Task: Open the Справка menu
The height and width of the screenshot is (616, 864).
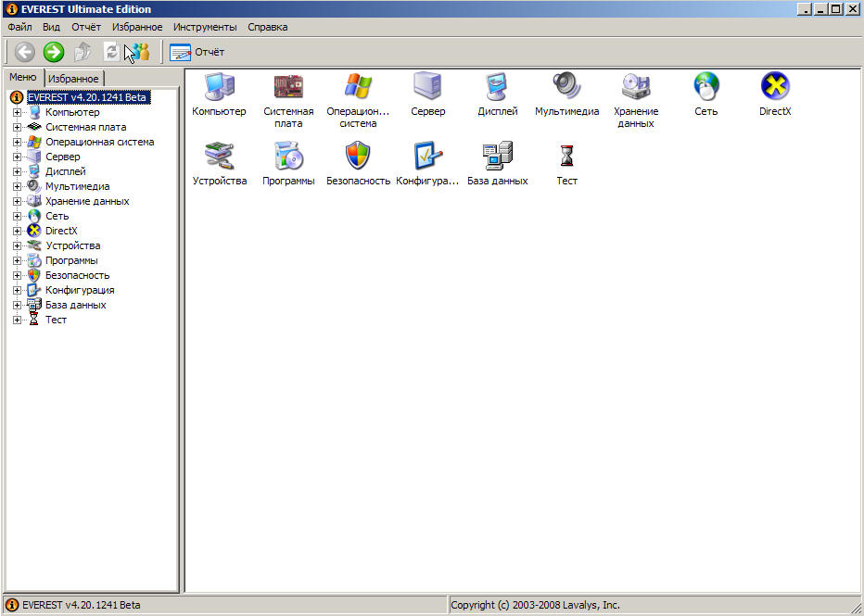Action: [x=267, y=27]
